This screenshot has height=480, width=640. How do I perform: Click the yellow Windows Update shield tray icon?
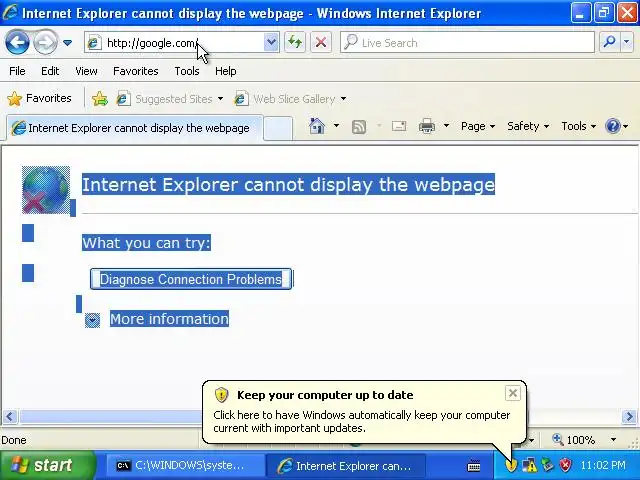tap(511, 465)
